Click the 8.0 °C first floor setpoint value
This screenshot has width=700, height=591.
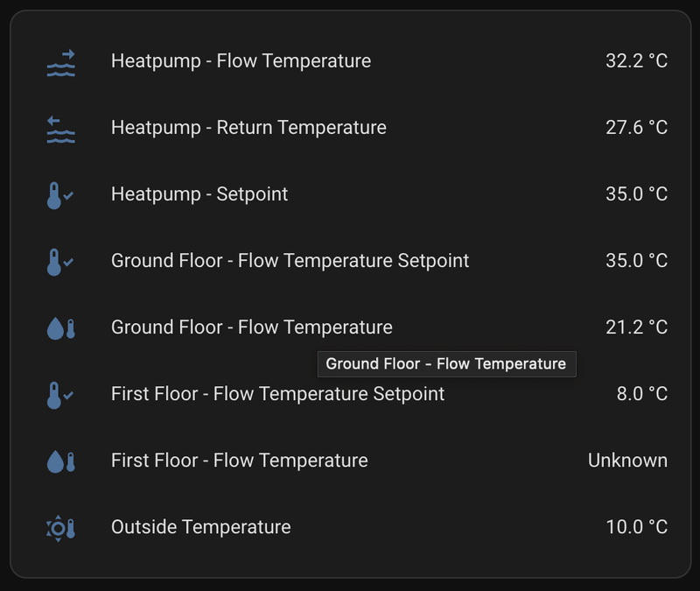[x=641, y=394]
